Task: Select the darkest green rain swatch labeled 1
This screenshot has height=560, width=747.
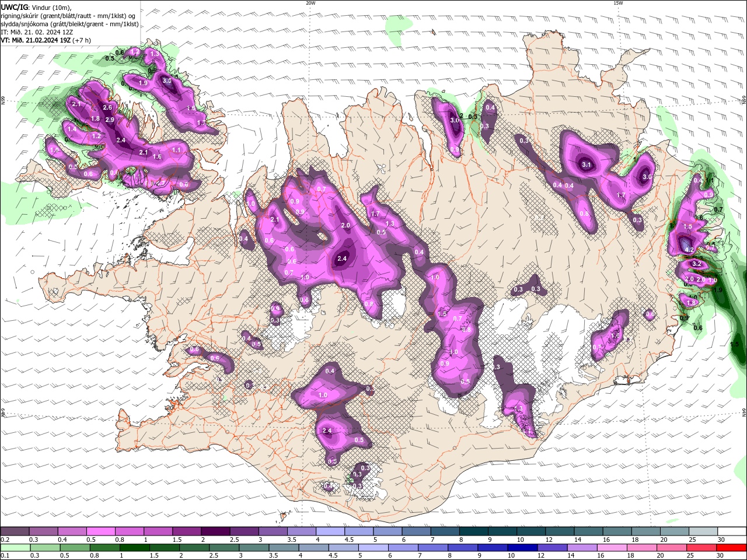Action: pos(134,548)
